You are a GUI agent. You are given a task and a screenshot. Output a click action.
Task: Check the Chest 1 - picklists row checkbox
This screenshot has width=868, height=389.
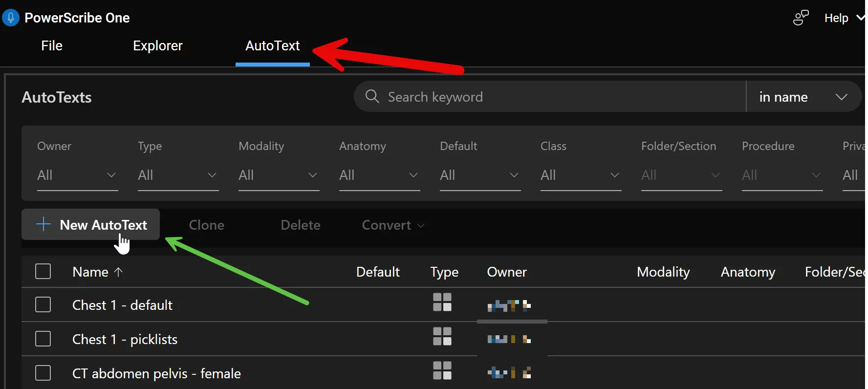click(x=43, y=339)
